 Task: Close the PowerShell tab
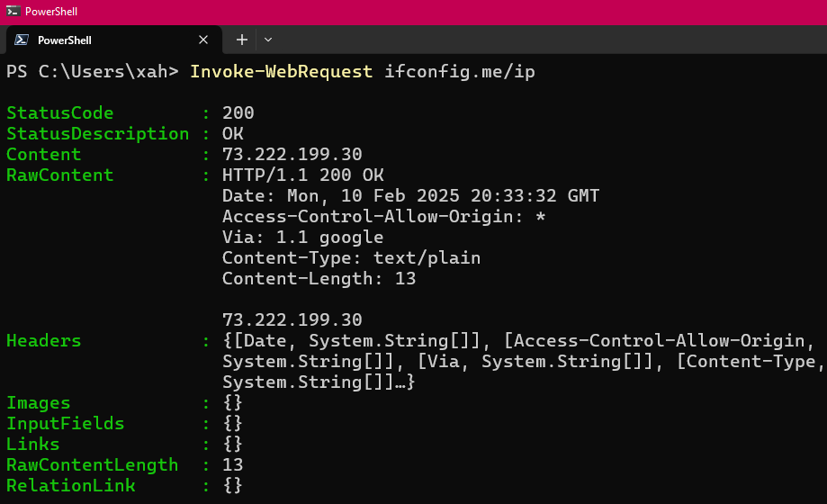pyautogui.click(x=203, y=40)
